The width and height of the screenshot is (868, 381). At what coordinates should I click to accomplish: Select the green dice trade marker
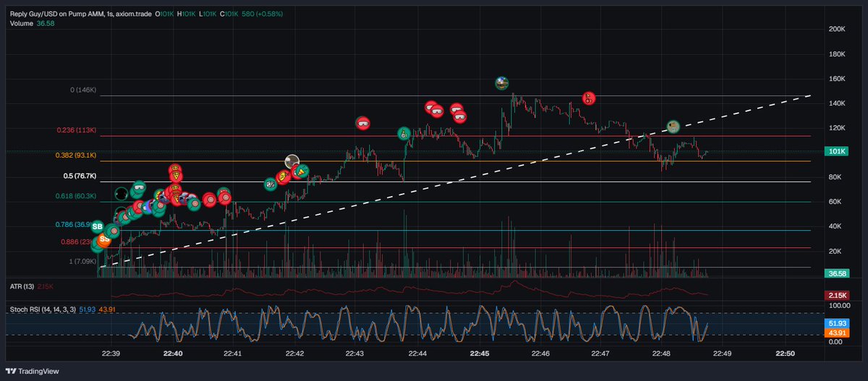[270, 184]
